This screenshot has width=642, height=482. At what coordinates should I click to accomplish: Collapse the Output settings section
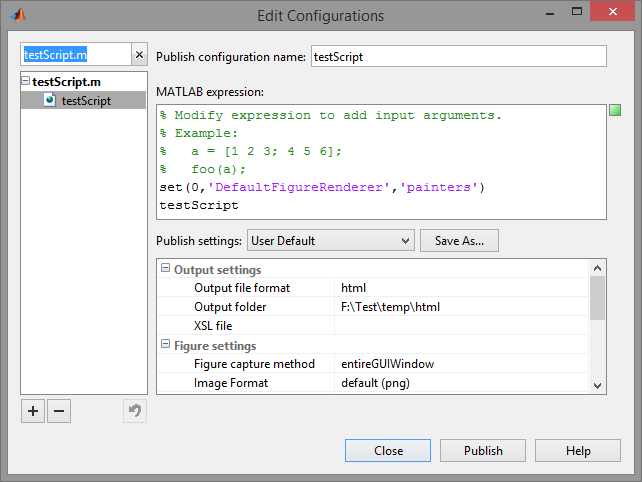[x=165, y=268]
